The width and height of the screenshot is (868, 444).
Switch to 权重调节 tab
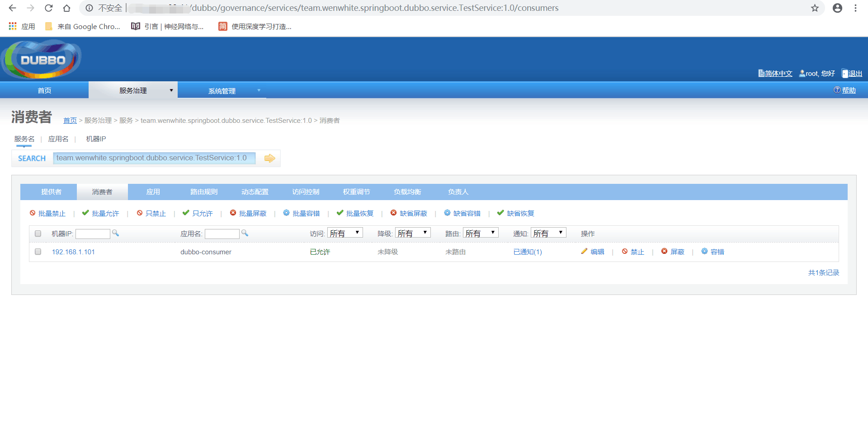(x=357, y=192)
